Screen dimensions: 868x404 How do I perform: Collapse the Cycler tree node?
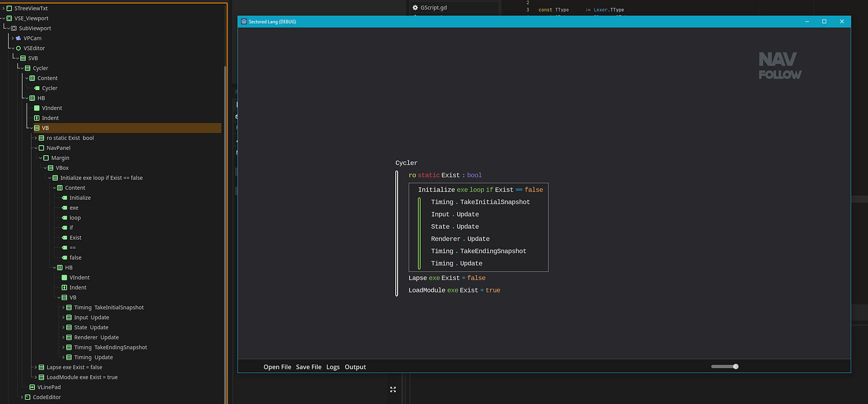tap(21, 68)
